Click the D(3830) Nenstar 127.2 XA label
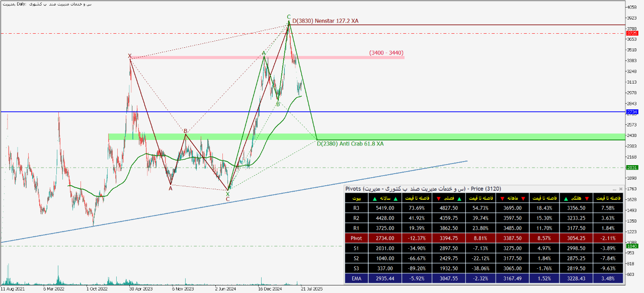Image resolution: width=644 pixels, height=293 pixels. [325, 21]
